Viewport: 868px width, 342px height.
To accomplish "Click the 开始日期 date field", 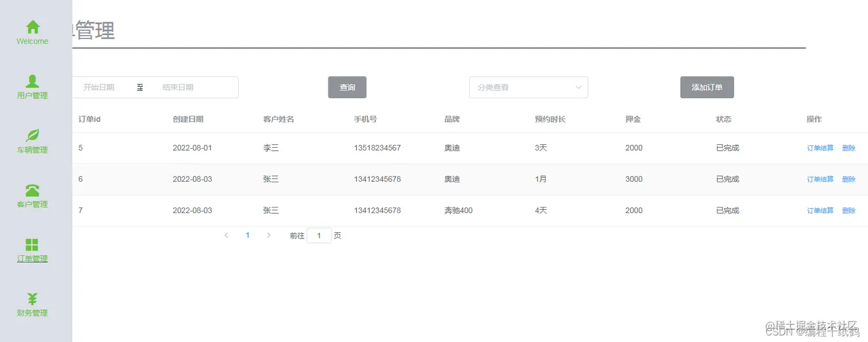I will point(99,87).
